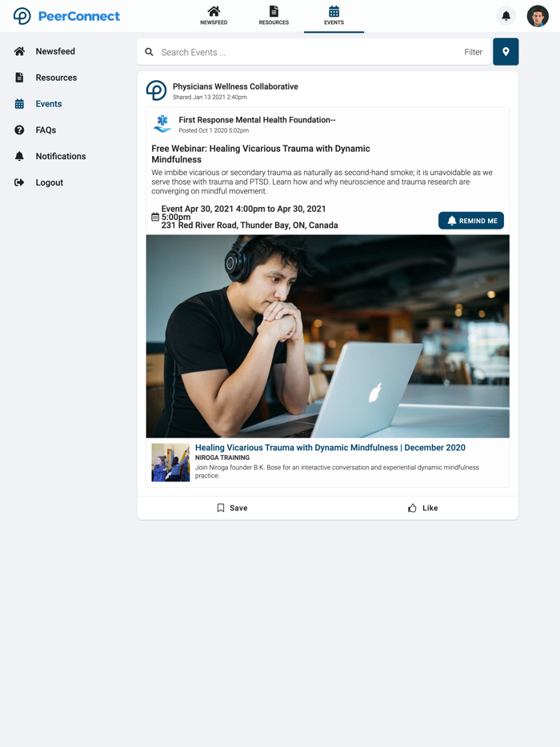The width and height of the screenshot is (560, 747).
Task: Open the user profile avatar
Action: tap(538, 16)
